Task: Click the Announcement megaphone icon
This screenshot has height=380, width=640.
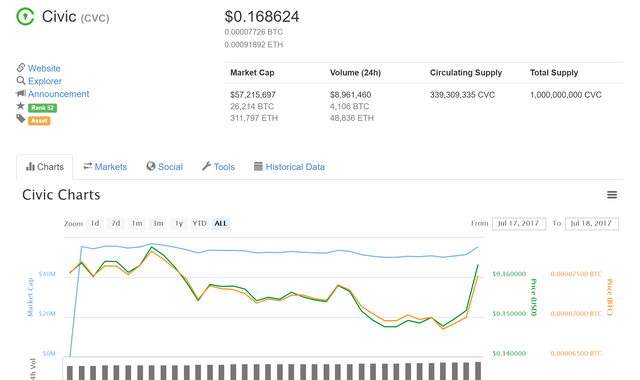Action: pos(21,93)
